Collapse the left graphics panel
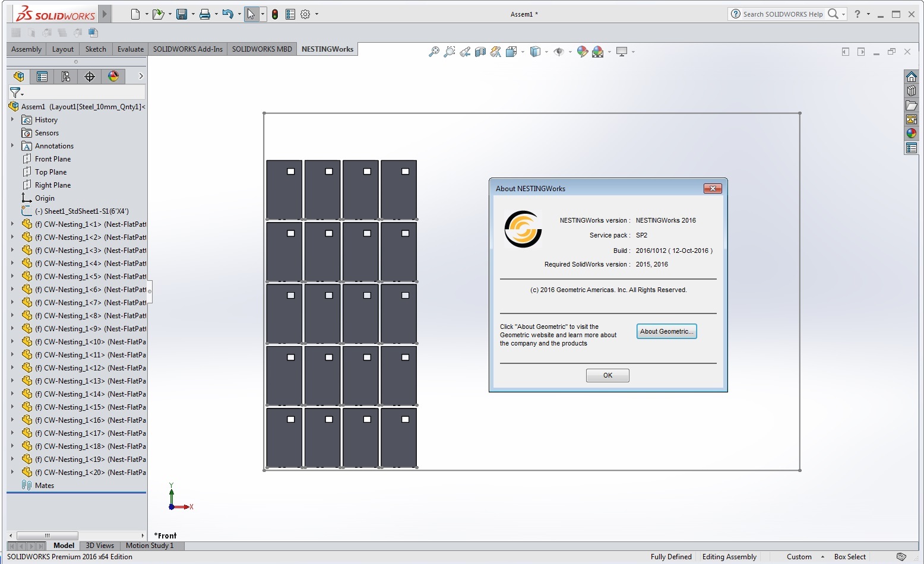The width and height of the screenshot is (924, 564). click(846, 52)
